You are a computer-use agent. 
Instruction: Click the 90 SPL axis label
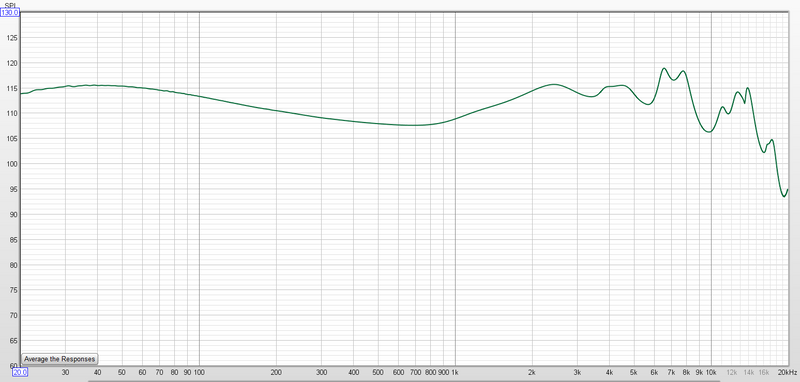13,214
